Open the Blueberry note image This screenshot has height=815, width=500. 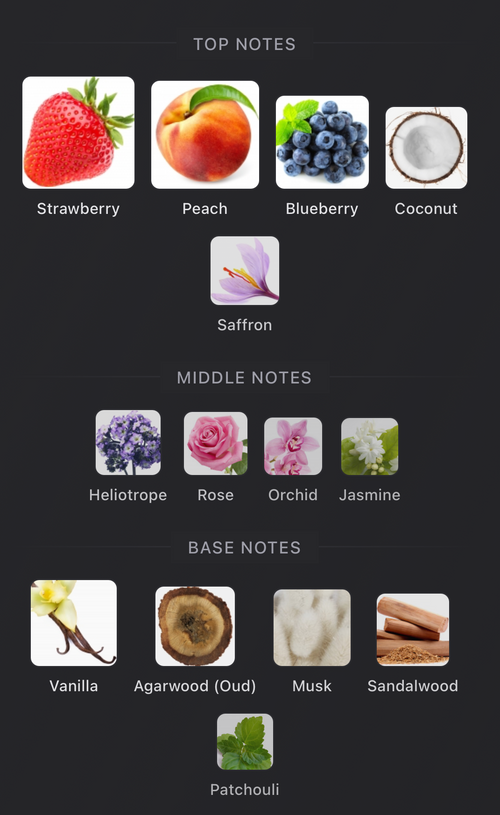point(322,142)
